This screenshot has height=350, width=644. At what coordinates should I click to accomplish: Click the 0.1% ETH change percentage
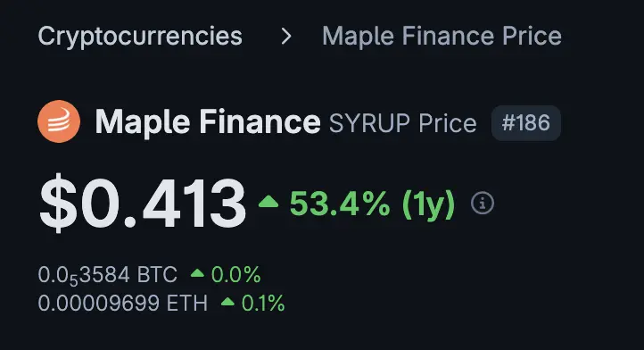pyautogui.click(x=263, y=303)
